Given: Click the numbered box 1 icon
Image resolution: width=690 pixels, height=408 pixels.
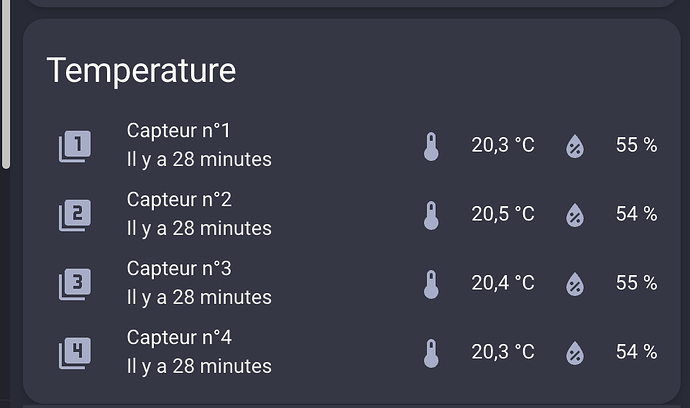Looking at the screenshot, I should [x=75, y=146].
